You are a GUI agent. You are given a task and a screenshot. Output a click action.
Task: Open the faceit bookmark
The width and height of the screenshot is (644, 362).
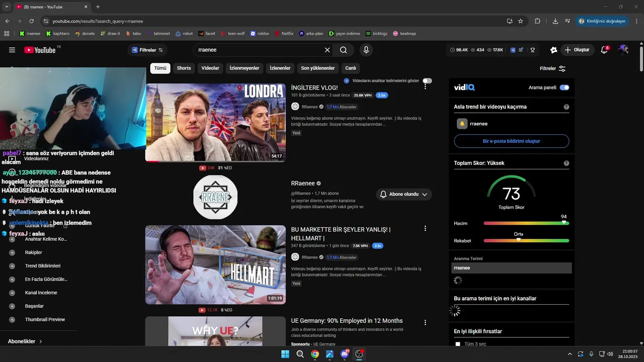(x=207, y=34)
